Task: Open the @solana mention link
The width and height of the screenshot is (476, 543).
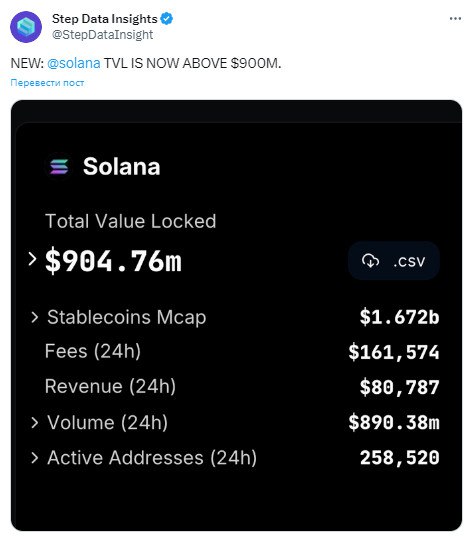Action: coord(74,63)
